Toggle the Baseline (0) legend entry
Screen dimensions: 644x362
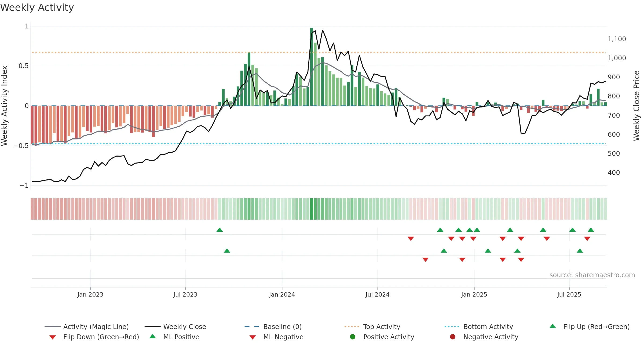pos(273,327)
